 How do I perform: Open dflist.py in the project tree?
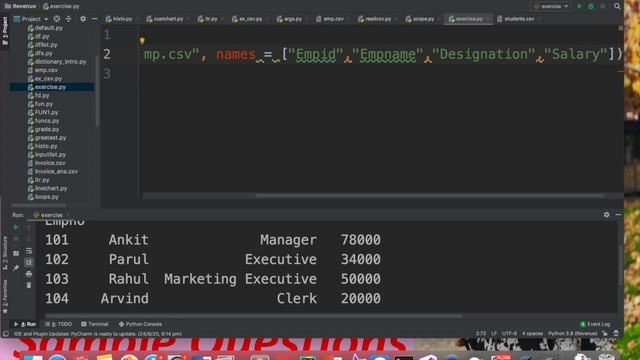(46, 44)
